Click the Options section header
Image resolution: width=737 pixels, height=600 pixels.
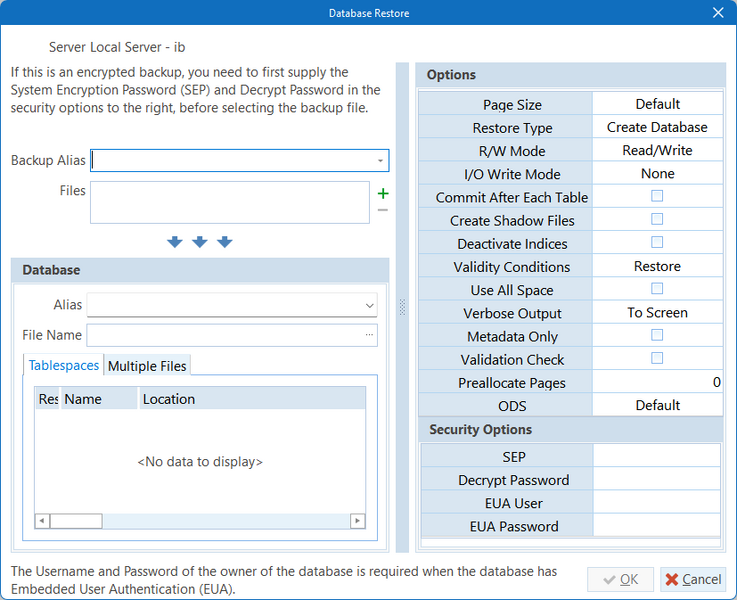[x=571, y=75]
